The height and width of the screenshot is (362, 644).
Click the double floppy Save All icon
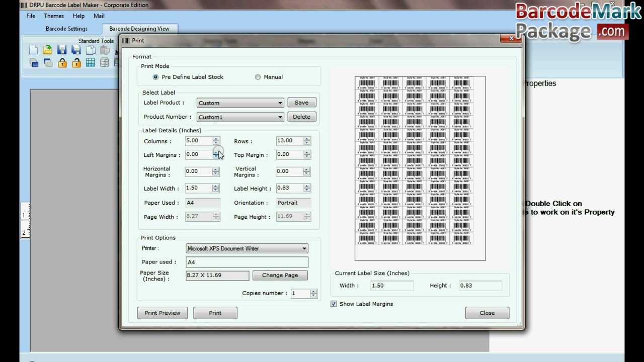tap(76, 50)
